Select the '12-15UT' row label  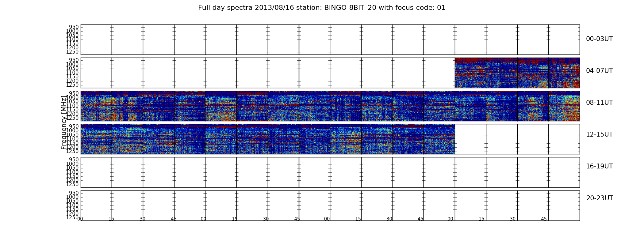click(599, 134)
